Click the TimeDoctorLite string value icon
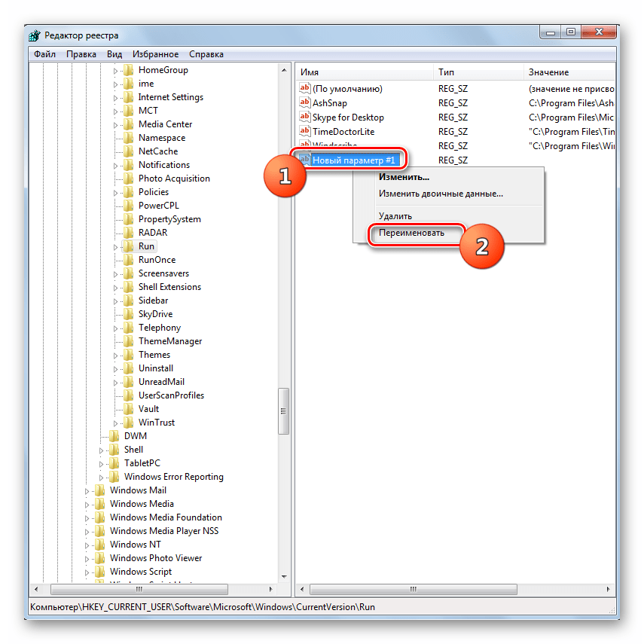Viewport: 644px width, 644px height. (304, 131)
